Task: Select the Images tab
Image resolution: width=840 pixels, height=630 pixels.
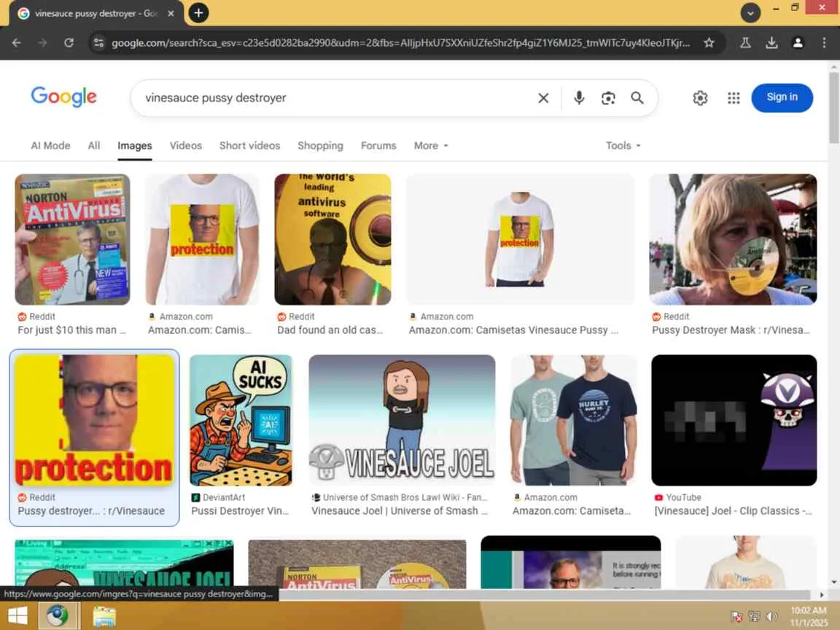Action: point(134,146)
